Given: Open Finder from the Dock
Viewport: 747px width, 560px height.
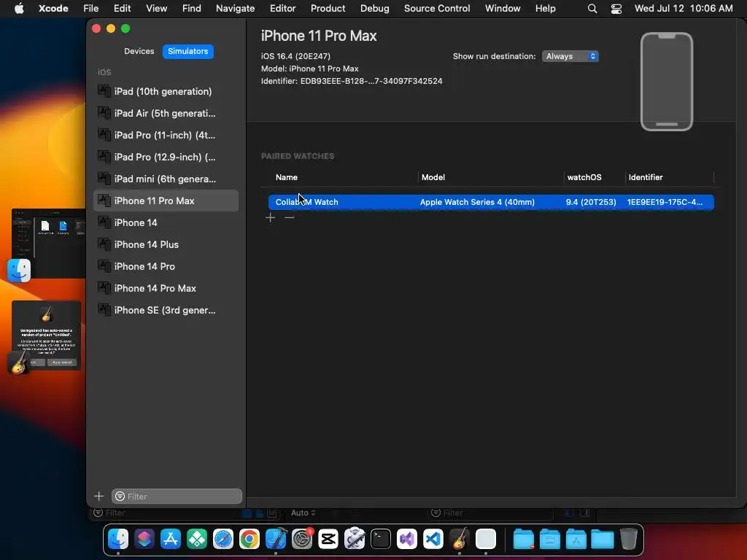Looking at the screenshot, I should click(118, 539).
